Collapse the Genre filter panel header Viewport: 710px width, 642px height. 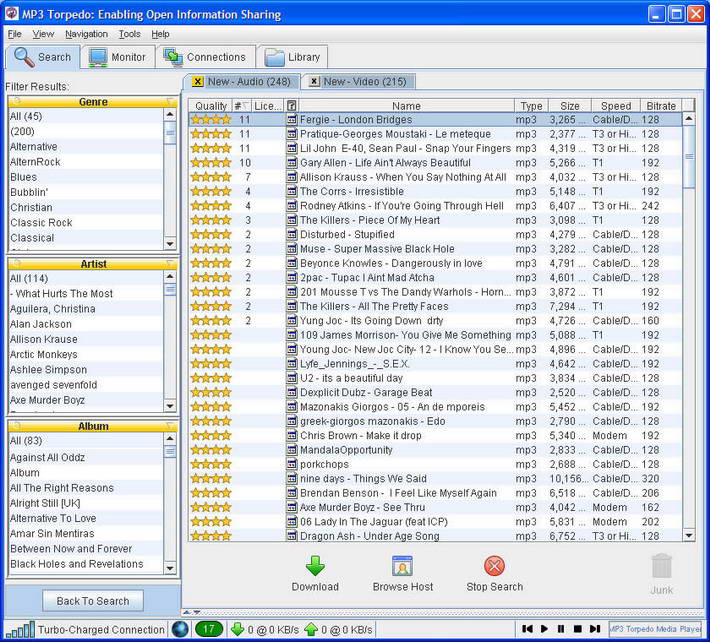[x=93, y=102]
